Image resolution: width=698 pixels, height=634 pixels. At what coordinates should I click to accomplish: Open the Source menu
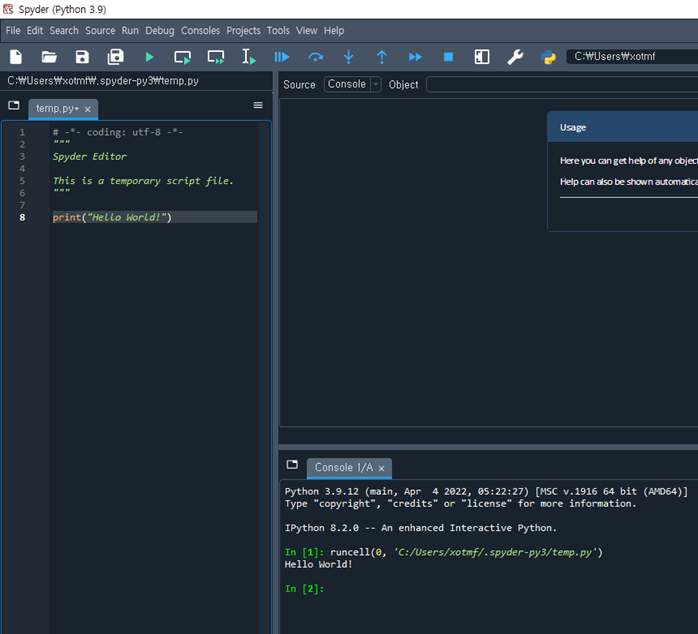[x=100, y=31]
